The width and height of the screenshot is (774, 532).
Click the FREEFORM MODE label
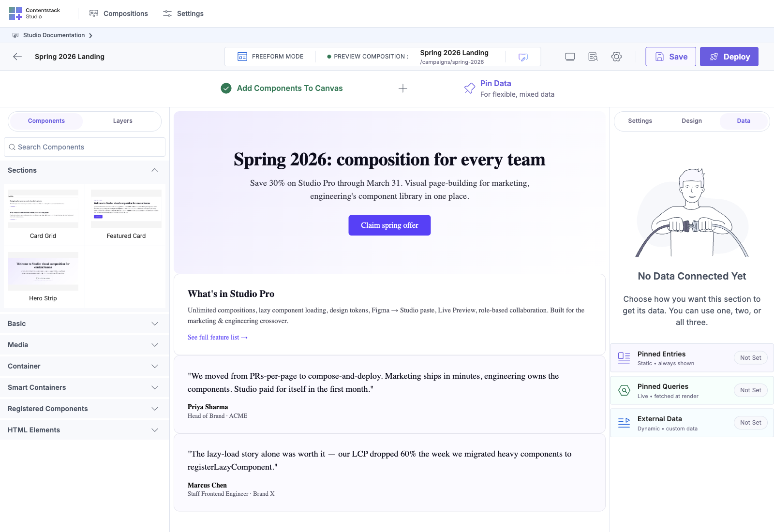point(278,57)
